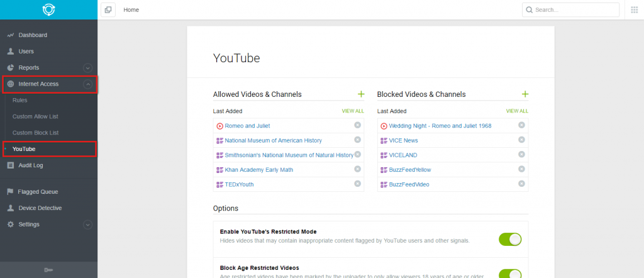
Task: Click the app logo in the header
Action: pos(48,9)
